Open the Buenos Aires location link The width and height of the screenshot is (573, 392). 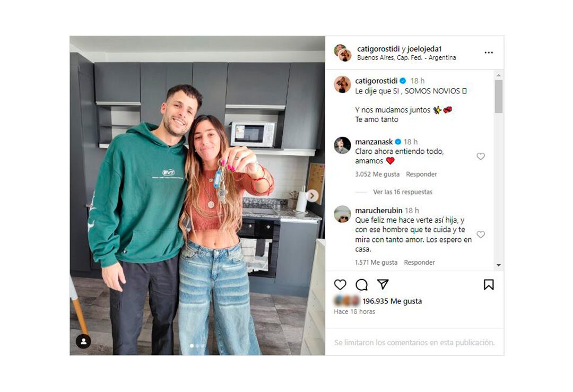(x=406, y=58)
